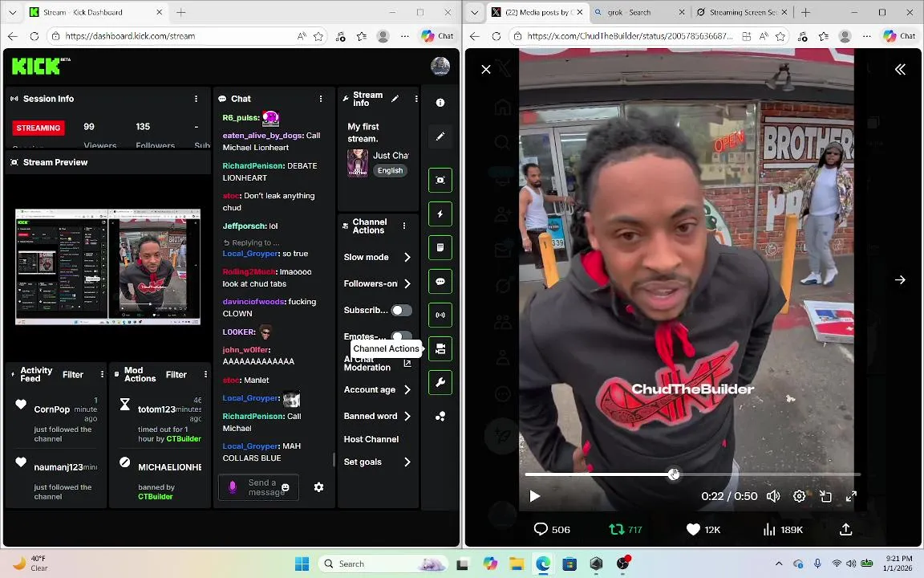Toggle the Session Info broadcast sidebar icon
The height and width of the screenshot is (578, 924).
tap(440, 315)
